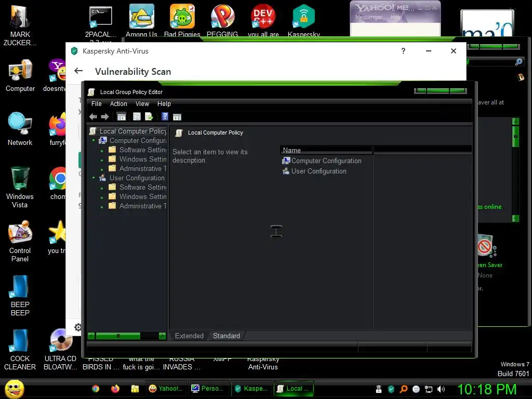Click tree pane scrollbar right arrow
This screenshot has width=532, height=399.
[x=163, y=336]
